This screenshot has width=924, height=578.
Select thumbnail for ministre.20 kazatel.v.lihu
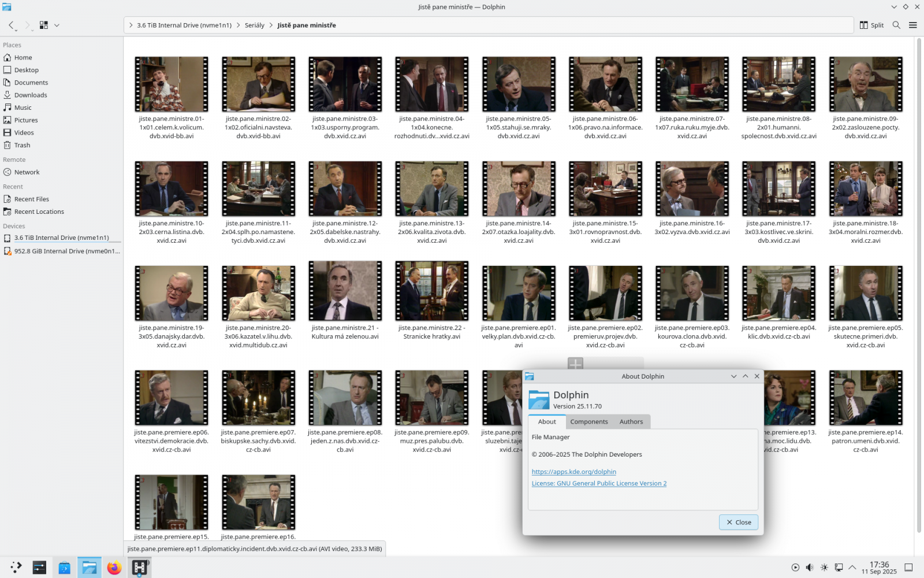click(x=258, y=294)
